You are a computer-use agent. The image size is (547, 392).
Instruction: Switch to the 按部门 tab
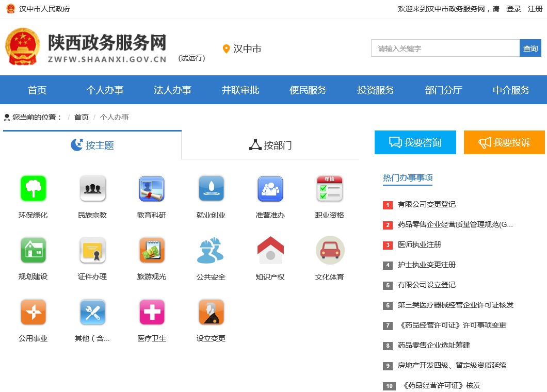(270, 145)
